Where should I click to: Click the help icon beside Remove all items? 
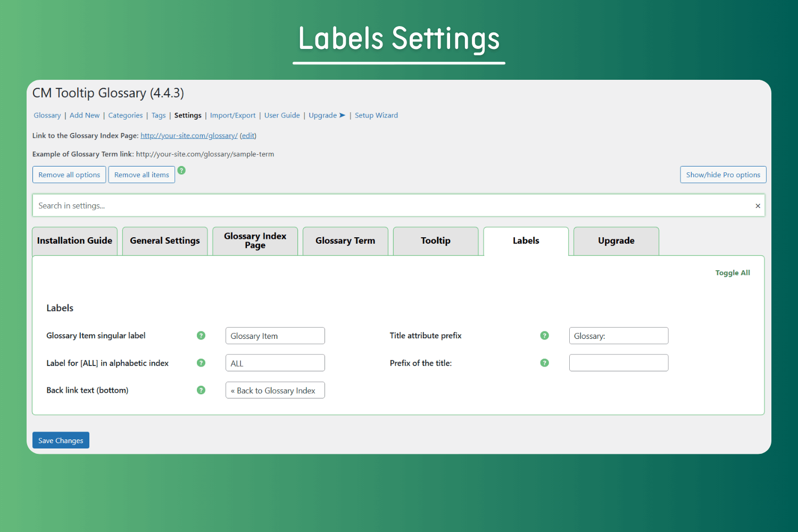(181, 170)
